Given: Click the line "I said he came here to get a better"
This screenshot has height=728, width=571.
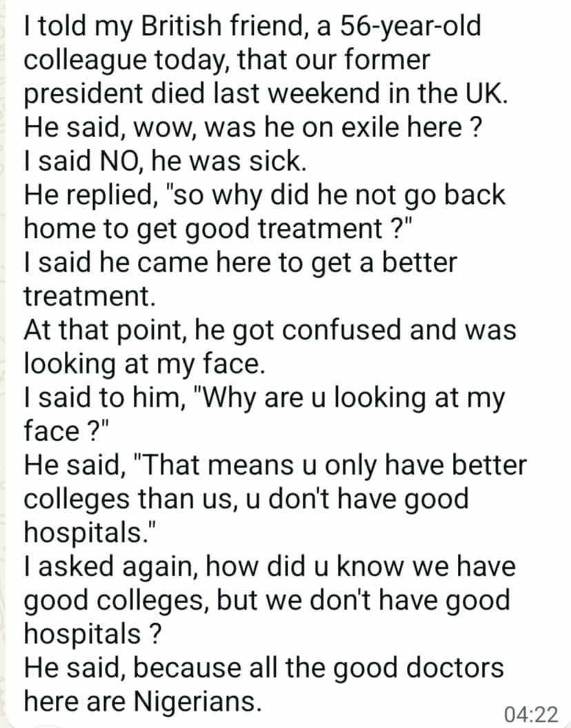Looking at the screenshot, I should point(241,263).
